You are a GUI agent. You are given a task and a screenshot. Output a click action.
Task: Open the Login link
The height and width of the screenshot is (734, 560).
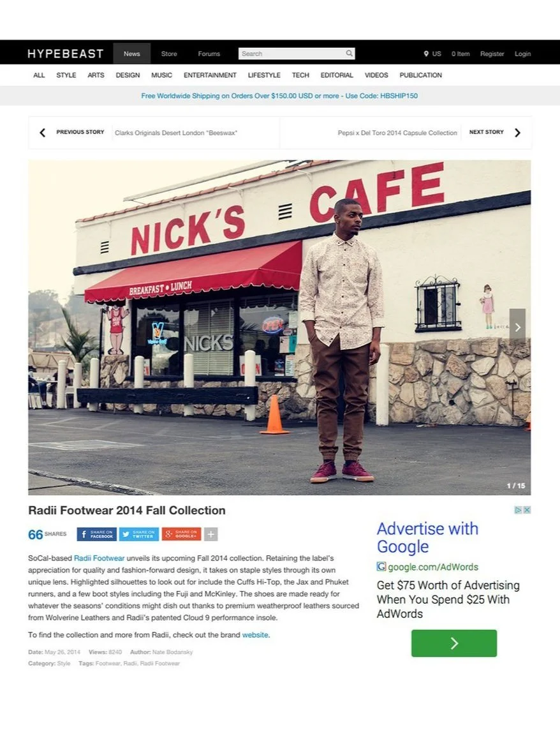pyautogui.click(x=522, y=54)
